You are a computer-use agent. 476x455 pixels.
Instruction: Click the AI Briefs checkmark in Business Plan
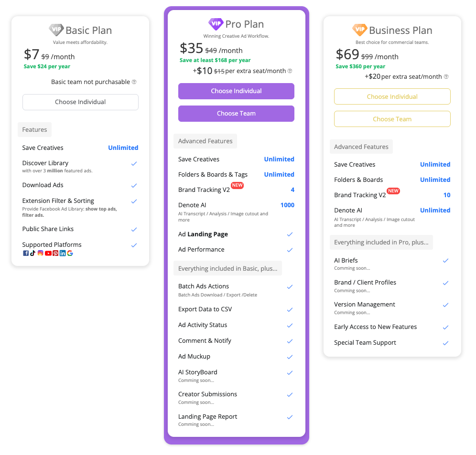click(445, 261)
